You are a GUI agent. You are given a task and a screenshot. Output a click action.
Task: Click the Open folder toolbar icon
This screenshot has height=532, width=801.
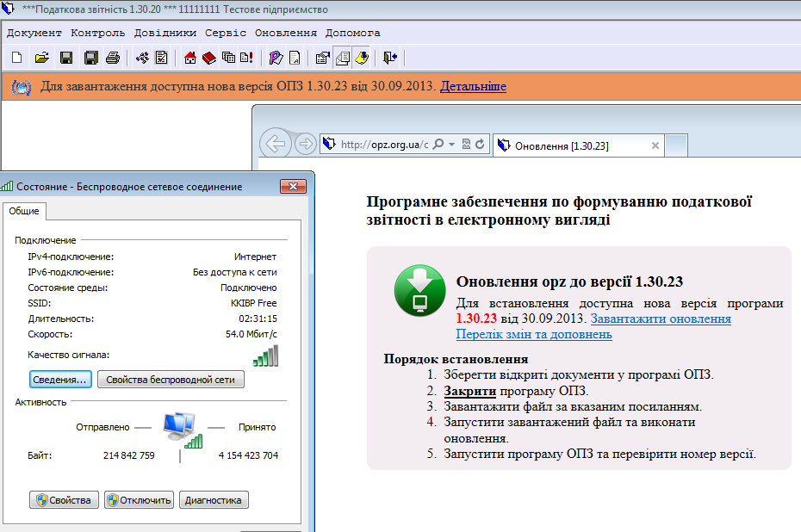point(40,58)
